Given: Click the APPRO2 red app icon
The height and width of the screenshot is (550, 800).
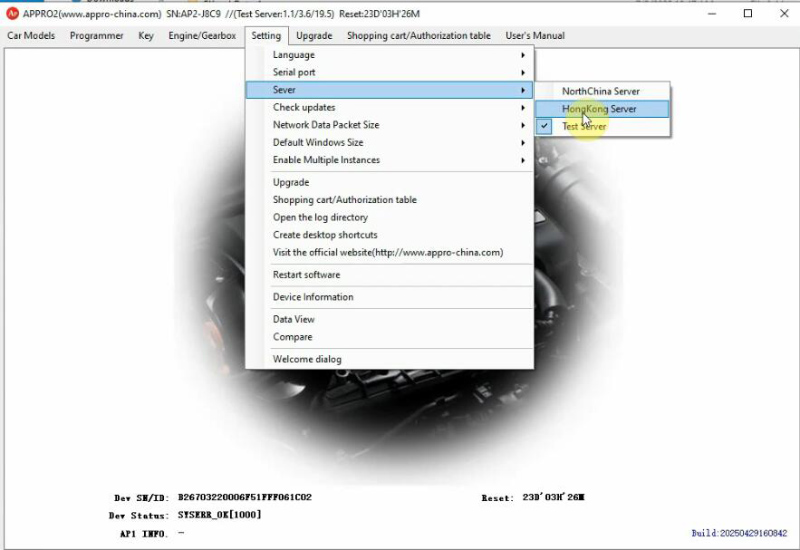Looking at the screenshot, I should click(12, 14).
